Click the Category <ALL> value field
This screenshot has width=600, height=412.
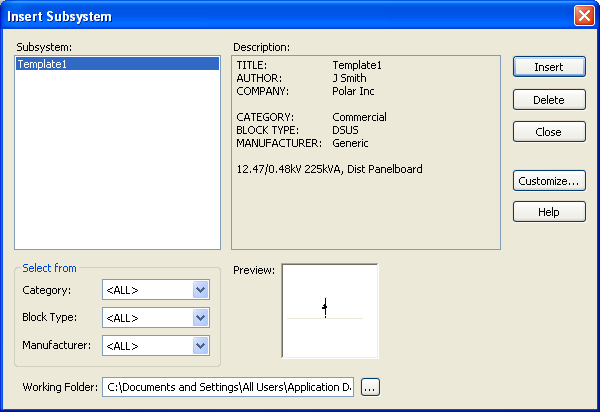point(146,290)
